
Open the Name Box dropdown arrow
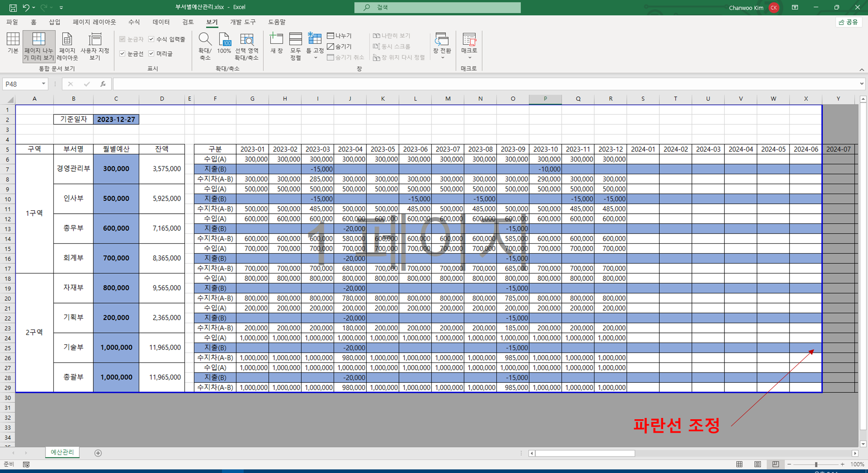click(x=43, y=84)
